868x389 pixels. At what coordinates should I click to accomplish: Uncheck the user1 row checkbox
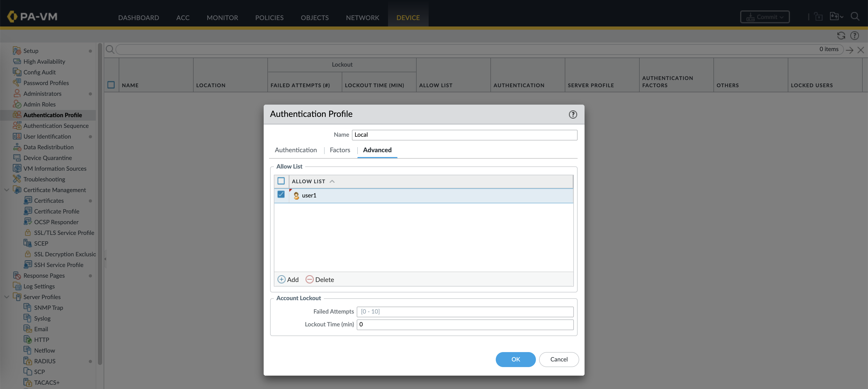281,194
